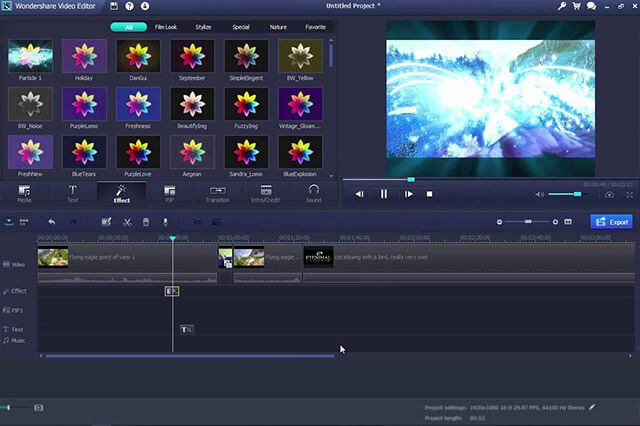The height and width of the screenshot is (426, 640).
Task: Open the Intro/Credit panel
Action: 266,194
